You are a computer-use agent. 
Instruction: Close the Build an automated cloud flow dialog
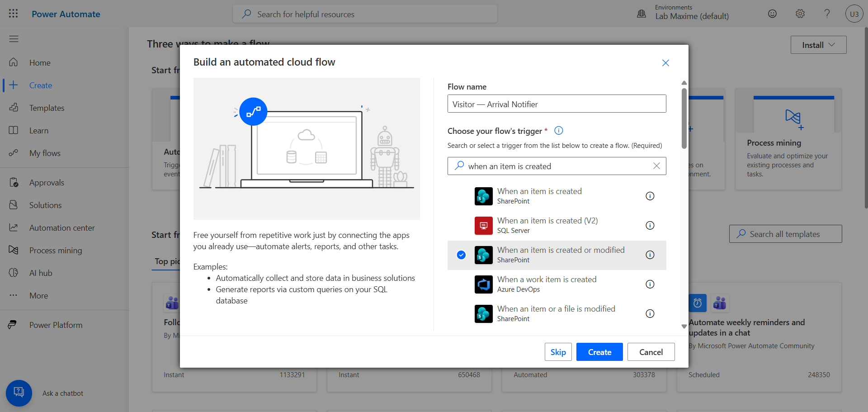click(665, 63)
